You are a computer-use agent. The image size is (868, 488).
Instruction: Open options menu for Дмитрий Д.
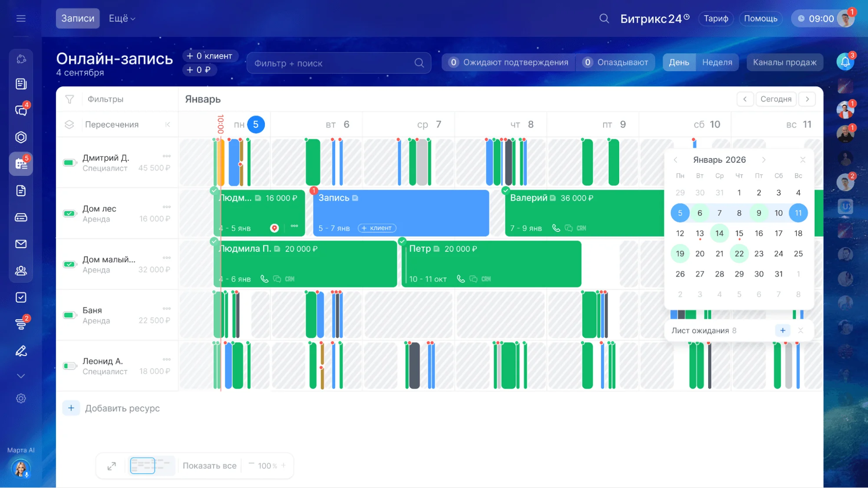click(167, 156)
